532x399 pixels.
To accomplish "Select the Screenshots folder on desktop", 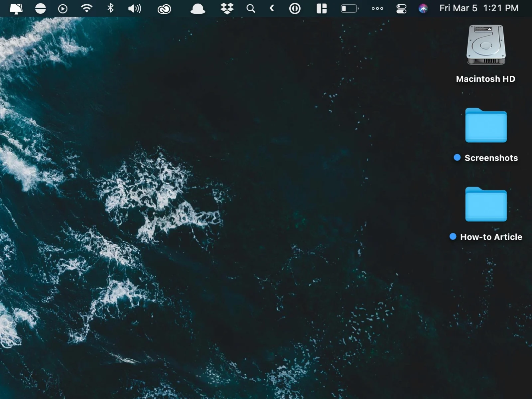I will (x=486, y=125).
